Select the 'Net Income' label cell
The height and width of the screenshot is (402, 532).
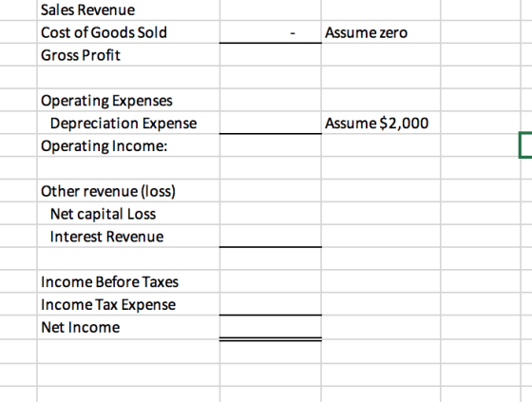point(128,327)
